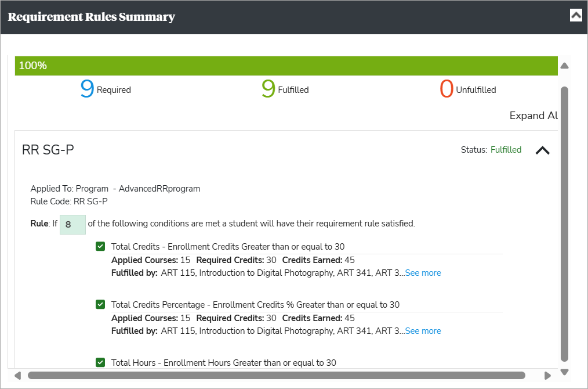Click the blue 9 Required counter
The height and width of the screenshot is (389, 588).
pyautogui.click(x=88, y=88)
